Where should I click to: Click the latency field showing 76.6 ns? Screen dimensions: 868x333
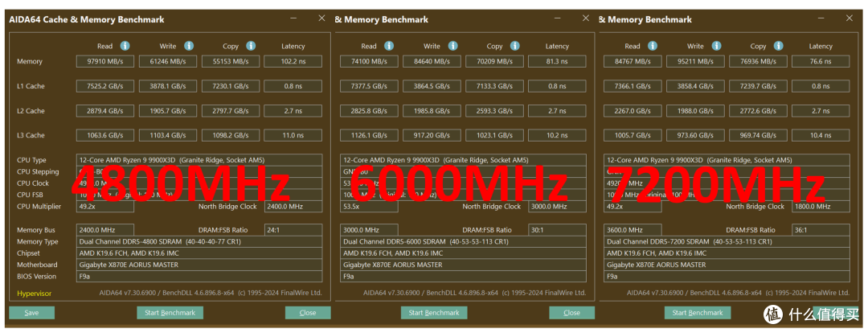821,61
